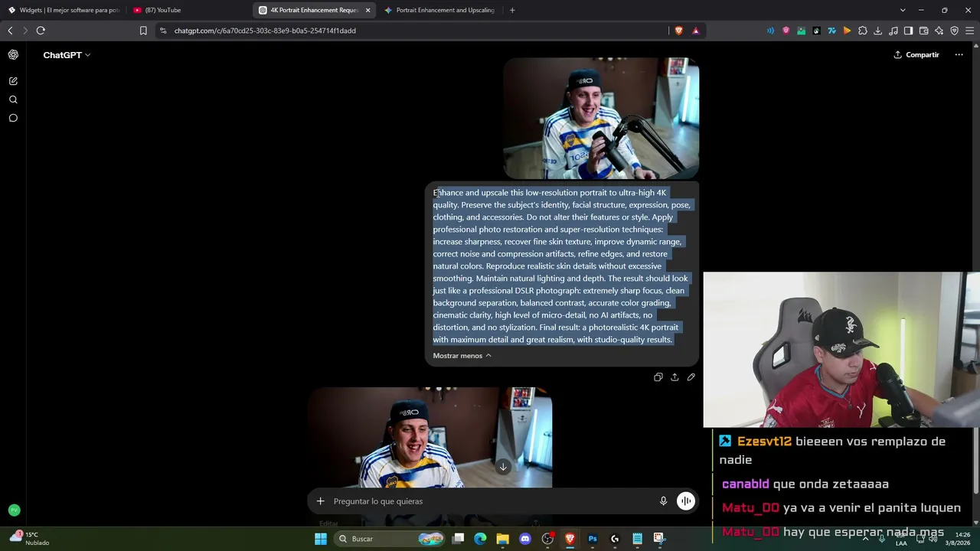This screenshot has width=980, height=551.
Task: Click the Compartir share button
Action: [916, 55]
